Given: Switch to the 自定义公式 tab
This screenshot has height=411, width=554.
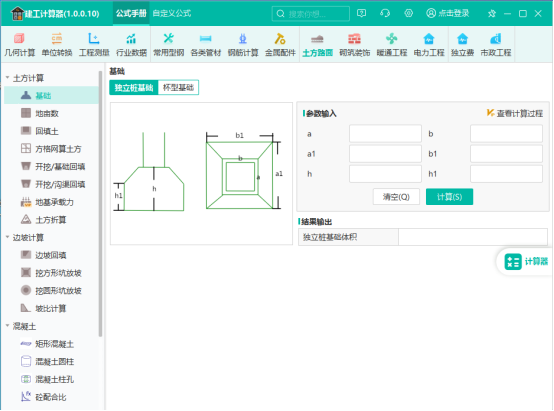Looking at the screenshot, I should [x=172, y=13].
